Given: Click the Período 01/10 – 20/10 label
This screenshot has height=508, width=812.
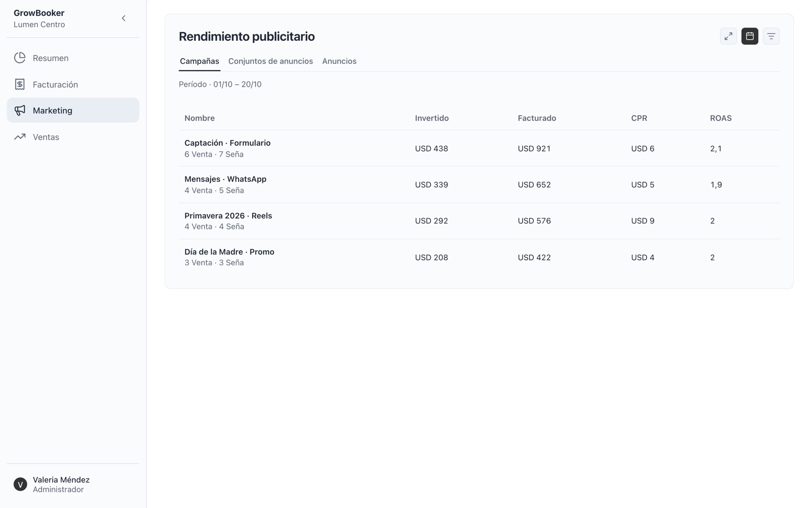Looking at the screenshot, I should click(x=220, y=84).
